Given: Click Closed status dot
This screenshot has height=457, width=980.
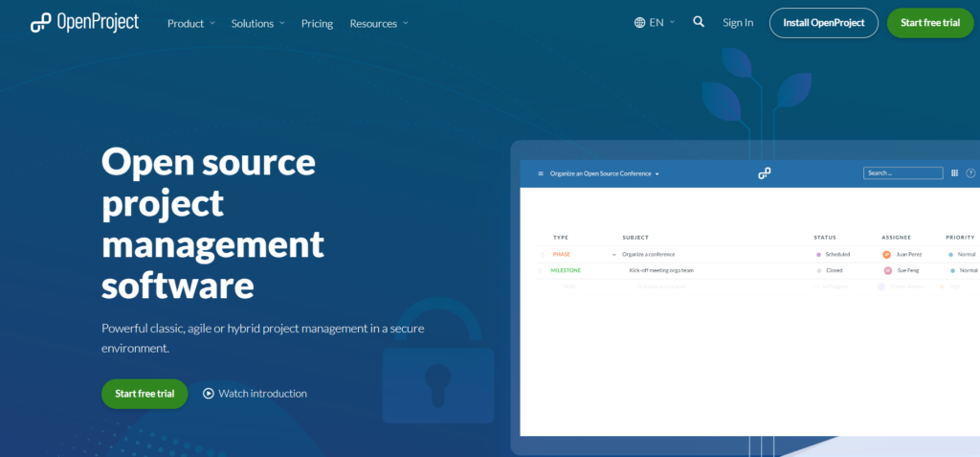Looking at the screenshot, I should pos(819,270).
